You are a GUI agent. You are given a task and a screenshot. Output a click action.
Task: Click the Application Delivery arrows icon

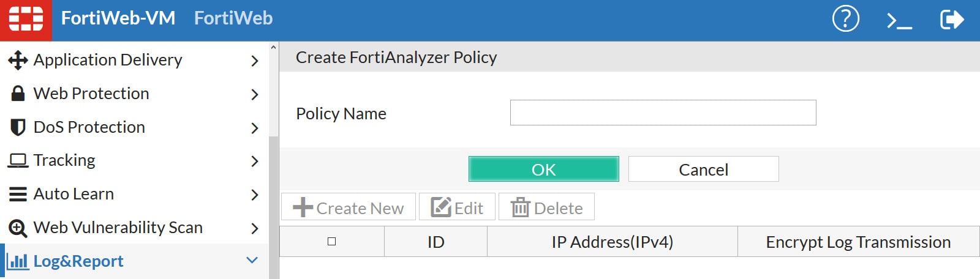[18, 60]
